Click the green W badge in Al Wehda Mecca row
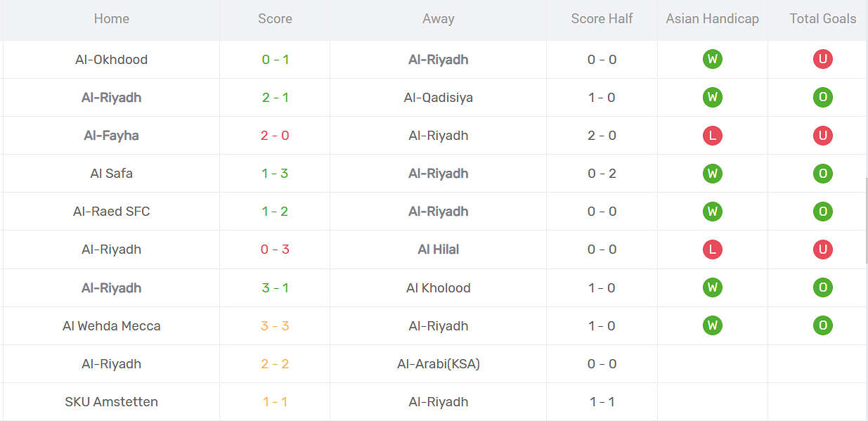This screenshot has width=868, height=421. tap(712, 325)
